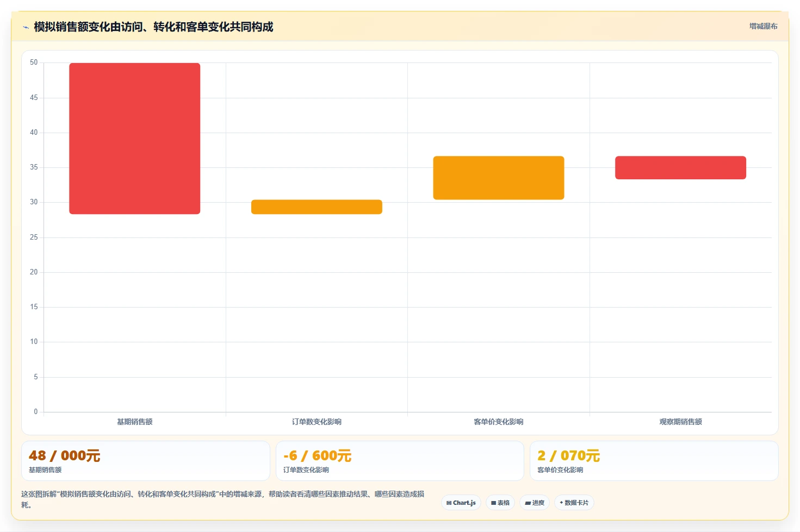Click the 客单价变化影响 orange bar
This screenshot has width=800, height=532.
tap(499, 178)
